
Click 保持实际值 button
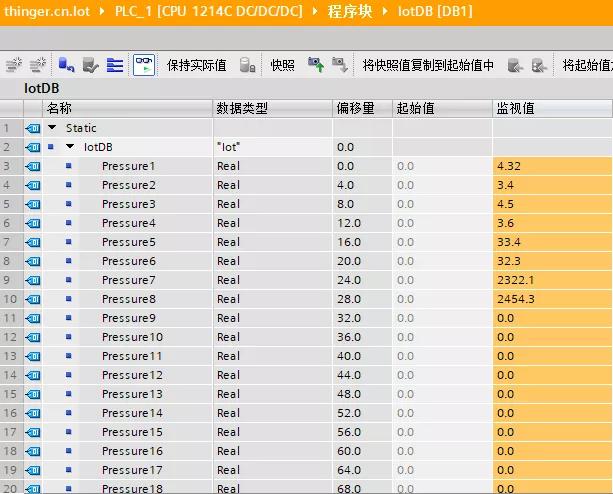click(x=196, y=65)
